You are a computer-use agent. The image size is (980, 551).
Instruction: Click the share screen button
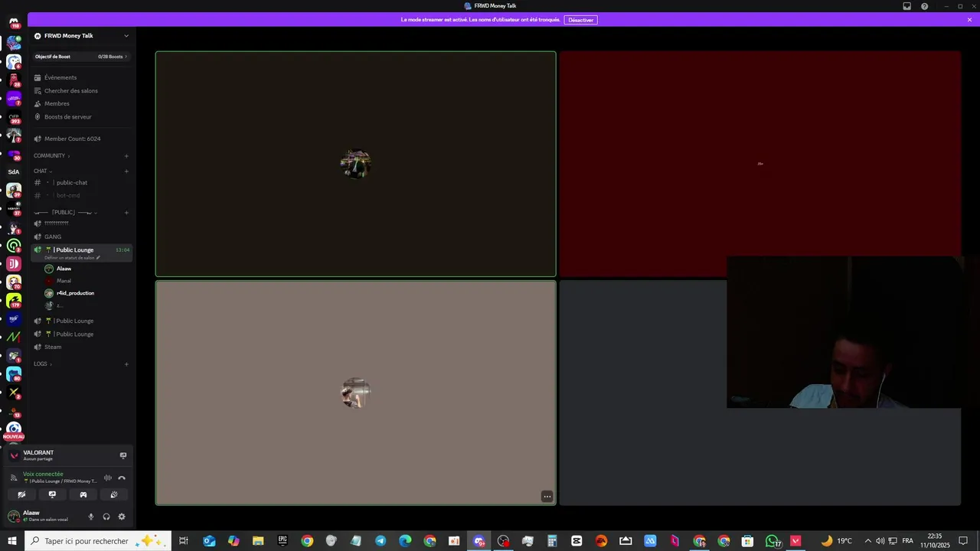pyautogui.click(x=52, y=494)
